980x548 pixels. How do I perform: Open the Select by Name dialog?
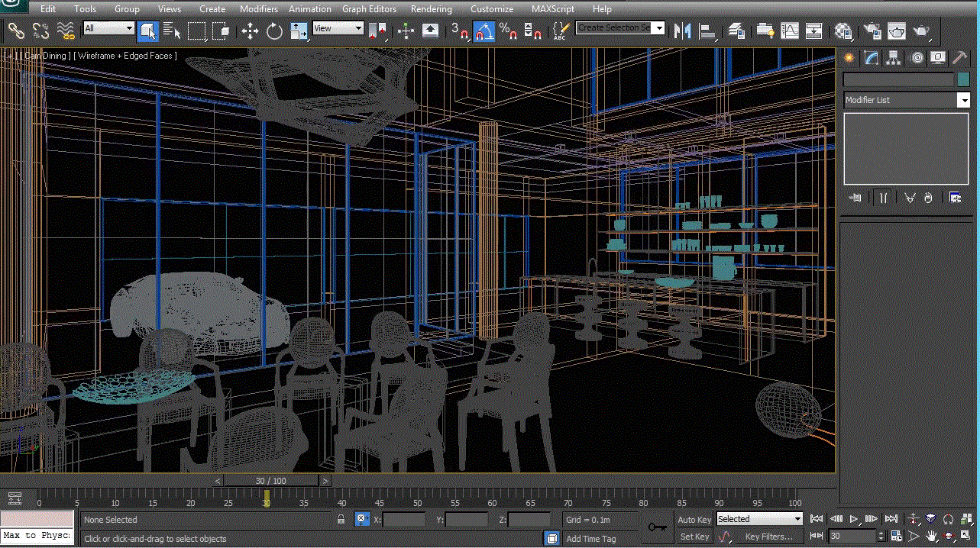pyautogui.click(x=172, y=31)
